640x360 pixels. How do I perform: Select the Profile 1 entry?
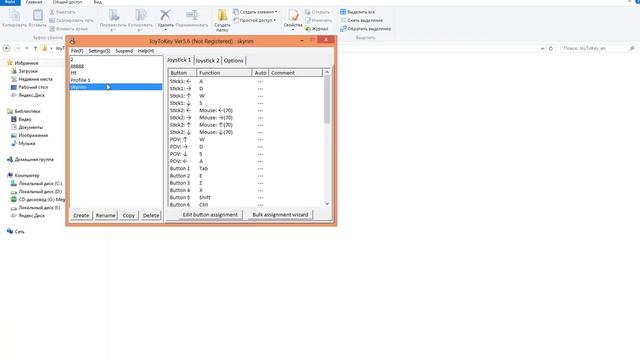116,80
